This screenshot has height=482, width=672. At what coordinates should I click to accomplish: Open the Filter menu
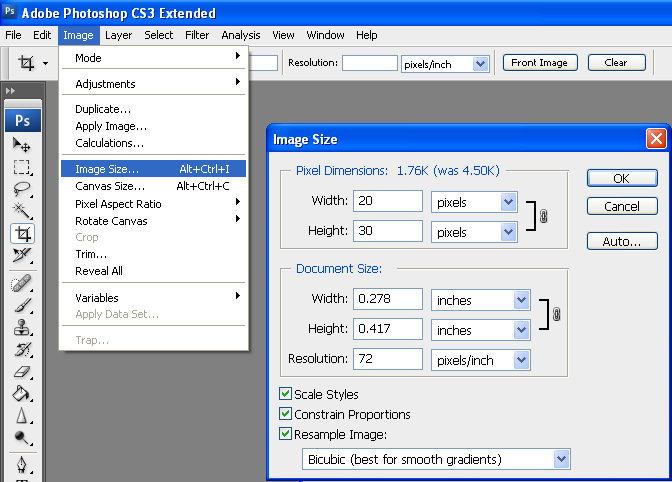coord(197,35)
